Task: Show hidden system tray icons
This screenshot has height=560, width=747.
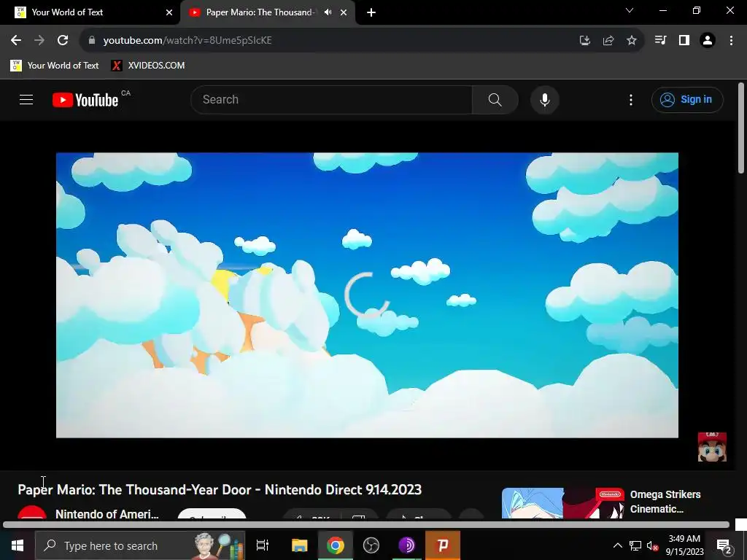Action: tap(617, 545)
